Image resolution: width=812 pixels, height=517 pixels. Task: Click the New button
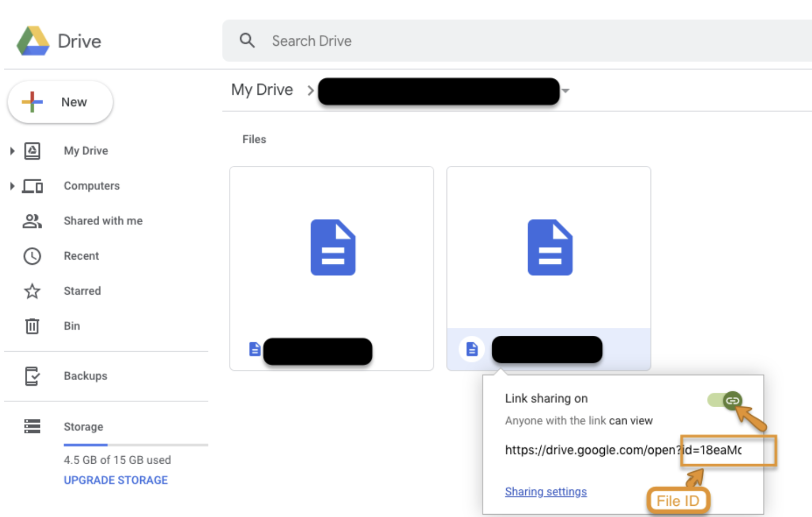pyautogui.click(x=60, y=102)
